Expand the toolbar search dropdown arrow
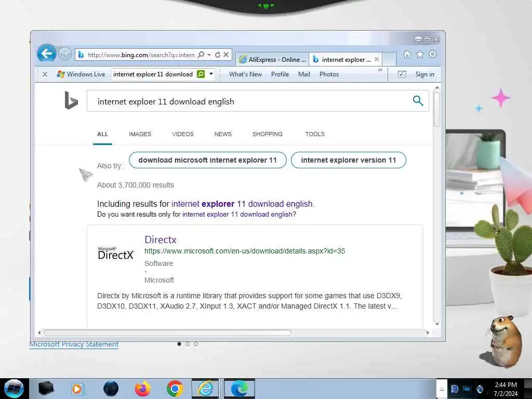The width and height of the screenshot is (532, 399). [211, 74]
